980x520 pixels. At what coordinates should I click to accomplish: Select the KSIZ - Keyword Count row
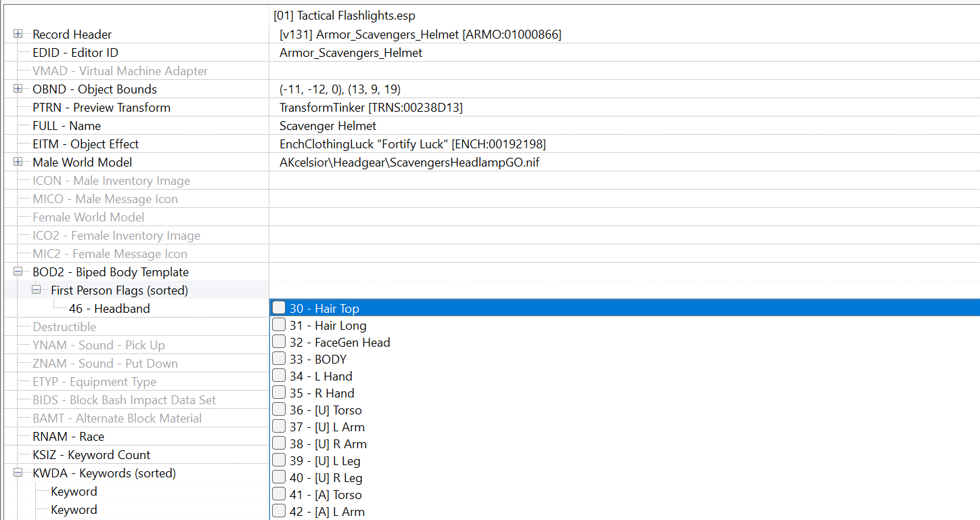coord(91,454)
